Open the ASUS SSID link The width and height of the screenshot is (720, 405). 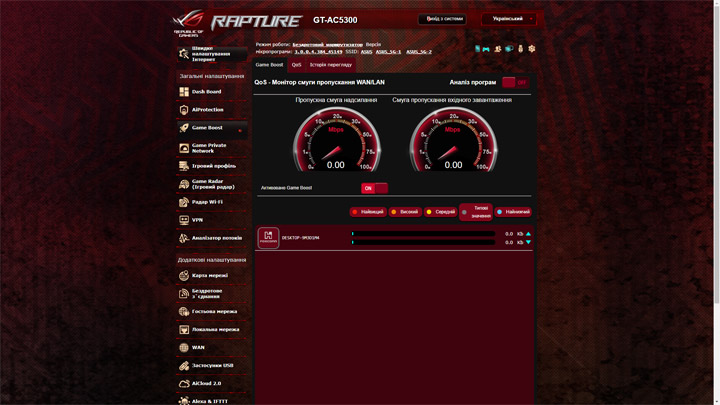point(366,52)
